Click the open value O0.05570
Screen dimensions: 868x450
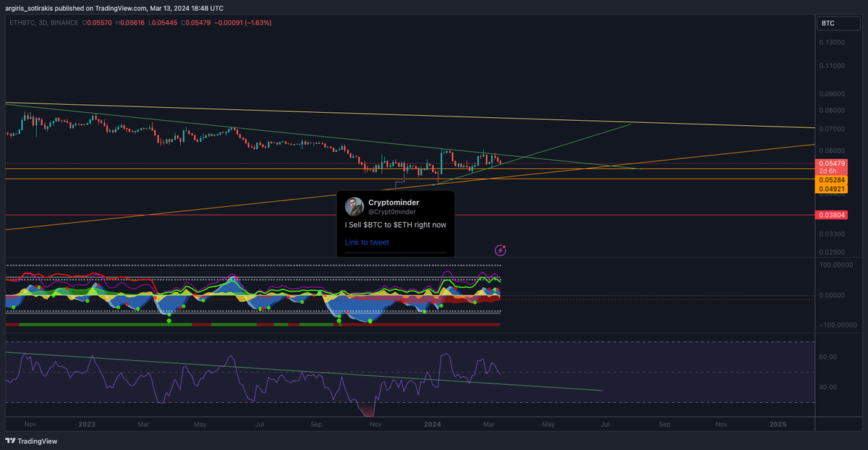[x=98, y=23]
